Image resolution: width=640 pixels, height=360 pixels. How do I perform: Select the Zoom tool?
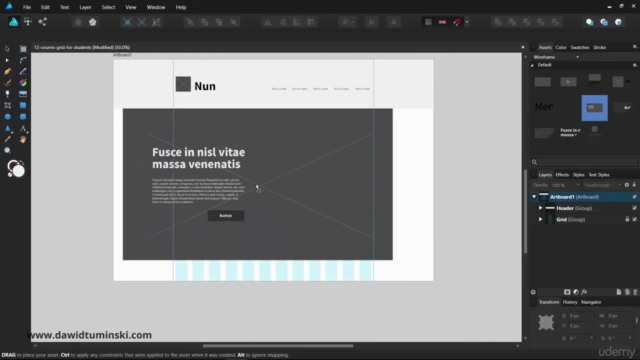pos(7,151)
